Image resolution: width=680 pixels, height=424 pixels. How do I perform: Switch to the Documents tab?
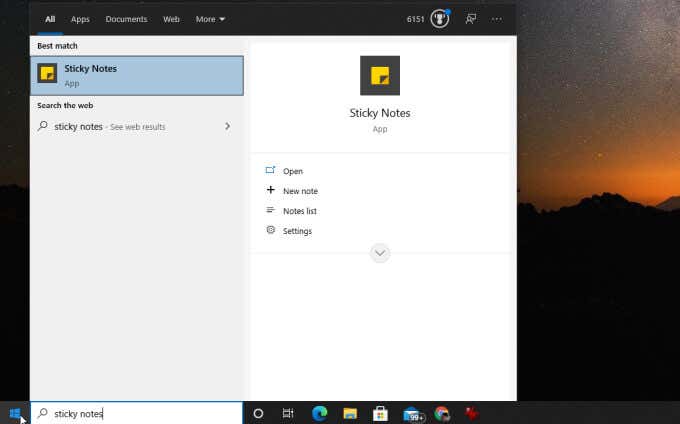coord(126,19)
